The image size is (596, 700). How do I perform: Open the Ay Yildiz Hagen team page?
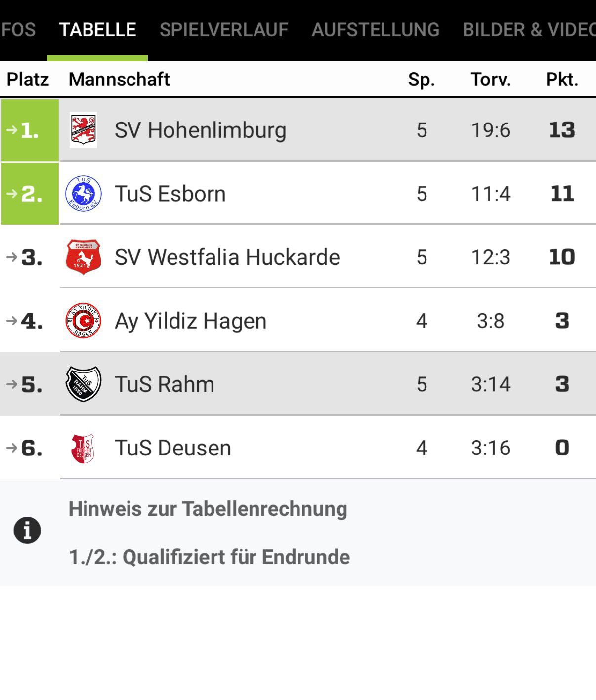tap(190, 321)
